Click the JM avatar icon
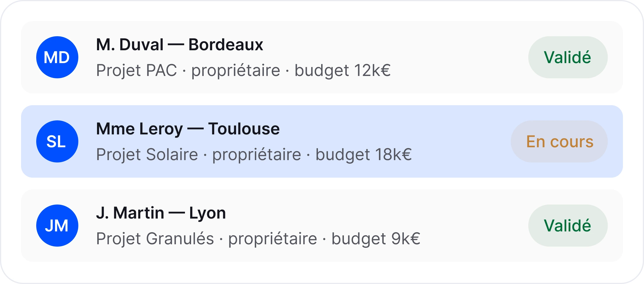 (x=57, y=226)
